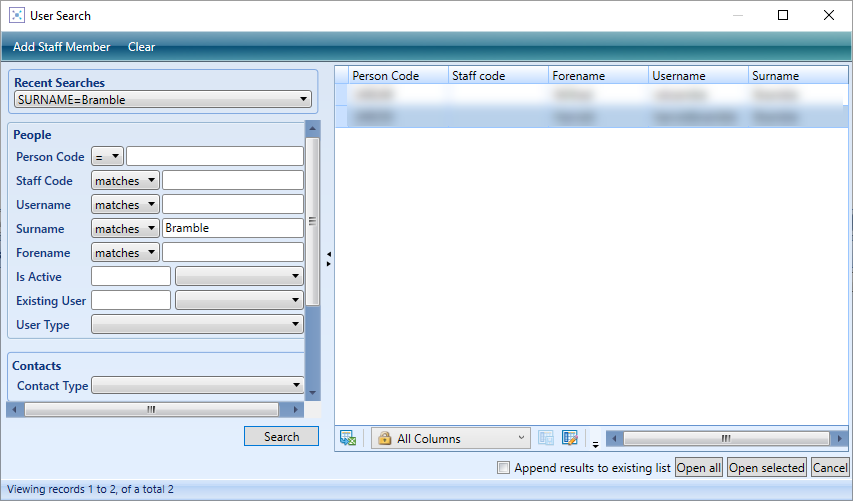Open the Is Active dropdown

(x=239, y=276)
